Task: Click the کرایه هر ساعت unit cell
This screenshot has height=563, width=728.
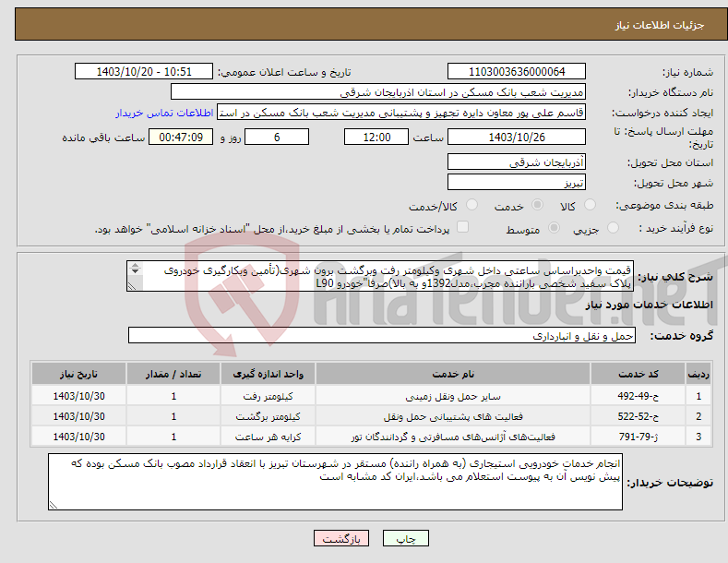Action: pyautogui.click(x=268, y=437)
